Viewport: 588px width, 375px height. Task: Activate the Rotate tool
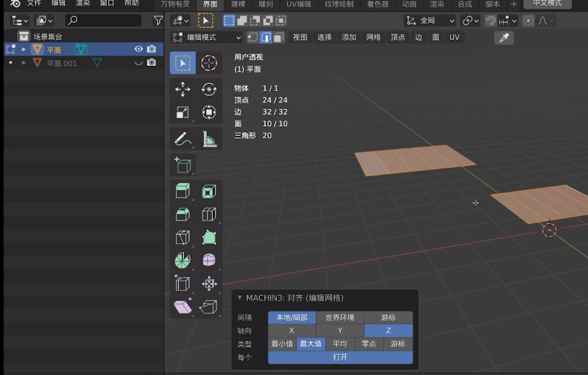pyautogui.click(x=209, y=89)
